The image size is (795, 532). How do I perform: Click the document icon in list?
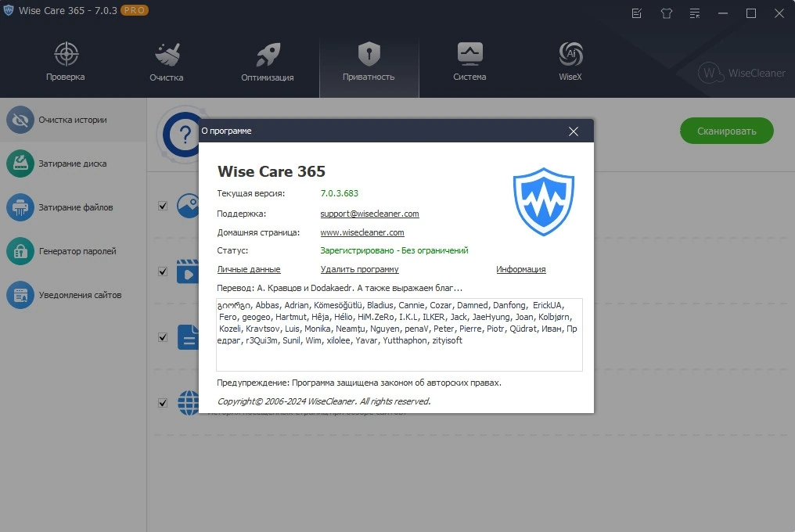point(188,337)
